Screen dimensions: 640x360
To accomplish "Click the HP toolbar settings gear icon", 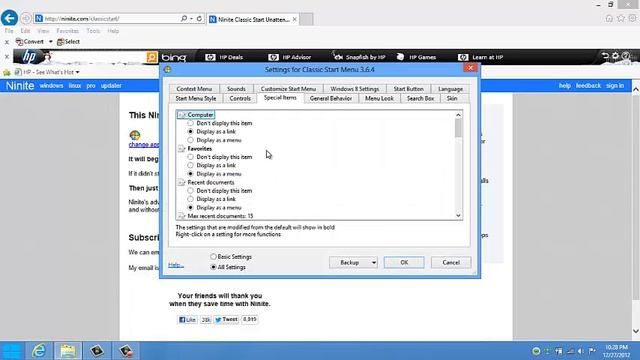I will tap(615, 56).
